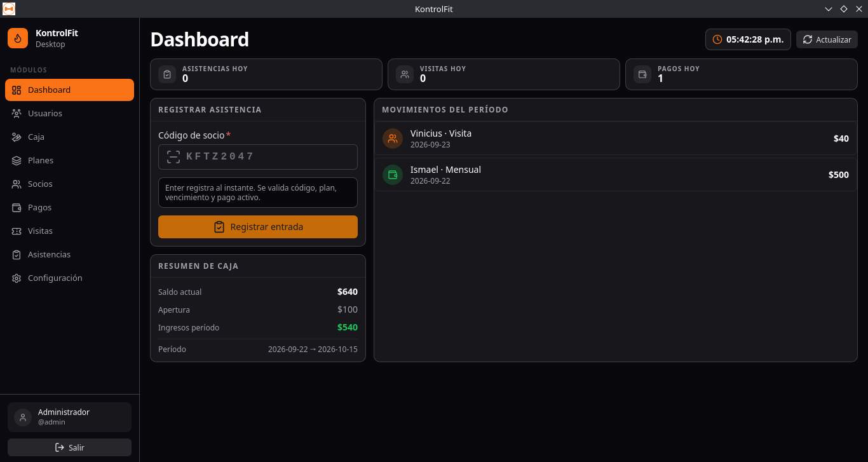Screen dimensions: 868x462
Task: Click Registrar entrada button
Action: [x=258, y=227]
